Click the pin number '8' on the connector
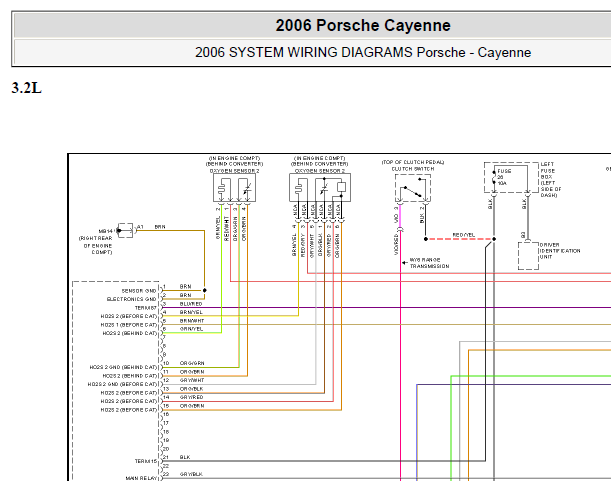 tap(164, 346)
